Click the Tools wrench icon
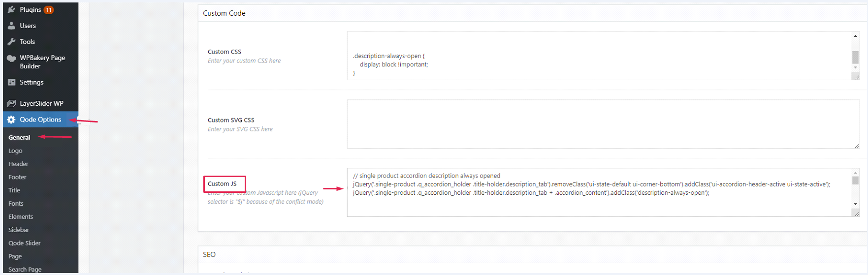The width and height of the screenshot is (868, 275). pyautogui.click(x=11, y=42)
